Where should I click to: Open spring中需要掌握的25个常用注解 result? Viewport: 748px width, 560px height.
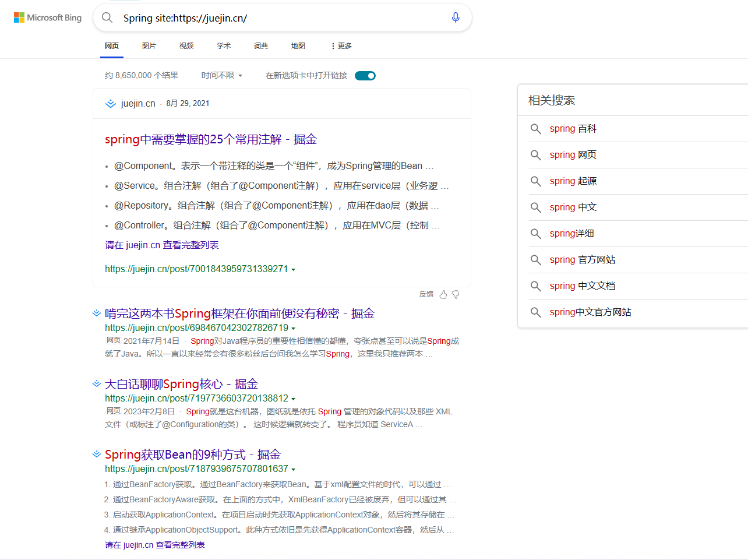[x=211, y=139]
